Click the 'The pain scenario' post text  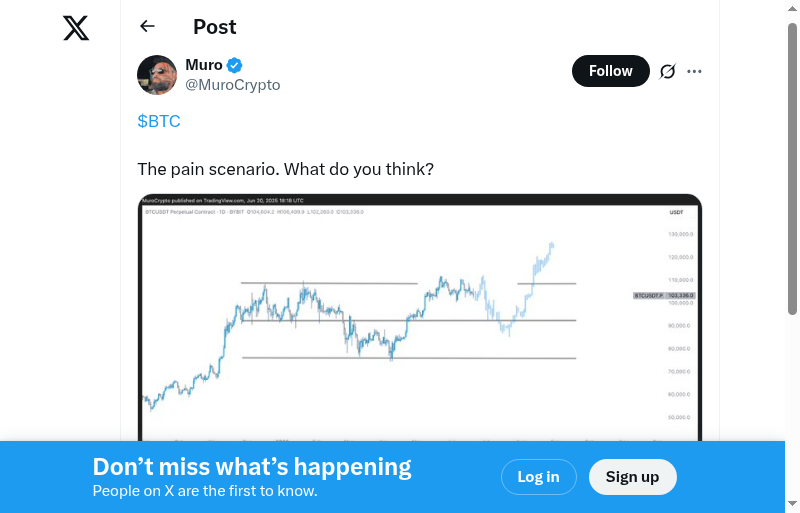pyautogui.click(x=285, y=169)
